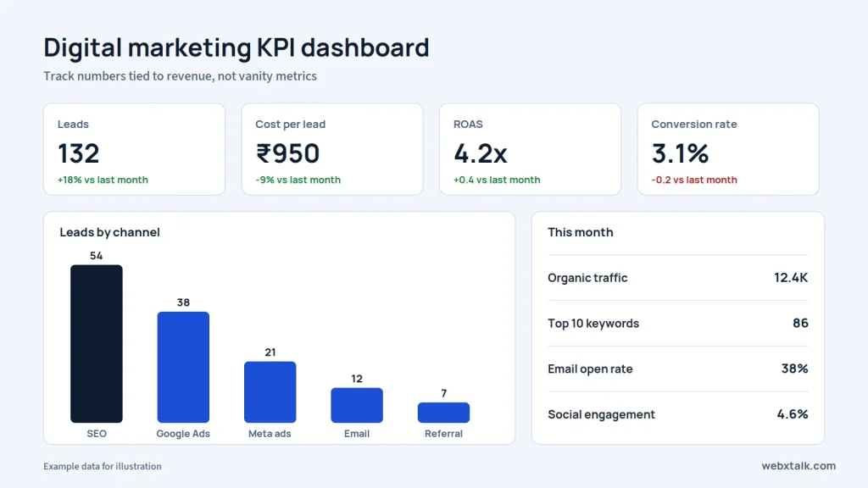Click the 54 value above SEO bar
Image resolution: width=868 pixels, height=488 pixels.
(x=97, y=256)
